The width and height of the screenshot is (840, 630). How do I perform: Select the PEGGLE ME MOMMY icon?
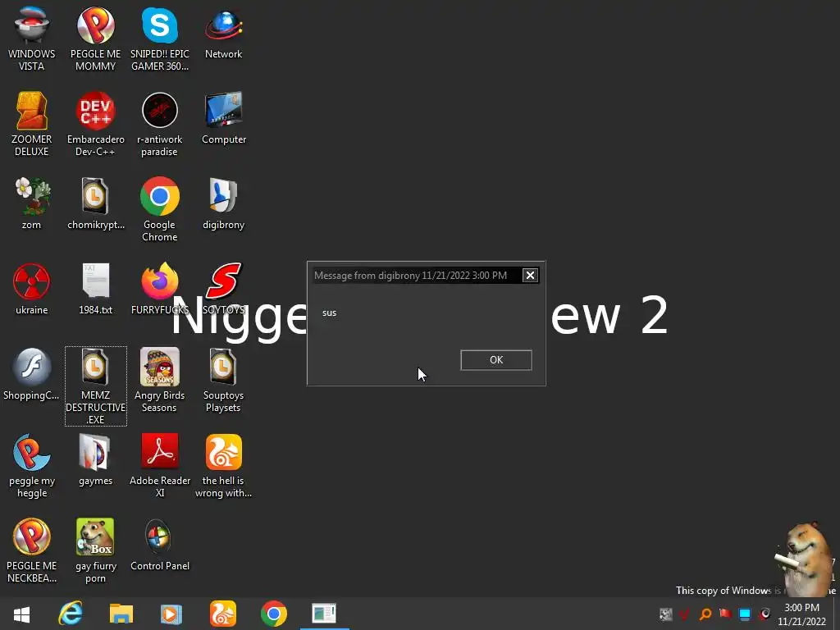pyautogui.click(x=95, y=39)
